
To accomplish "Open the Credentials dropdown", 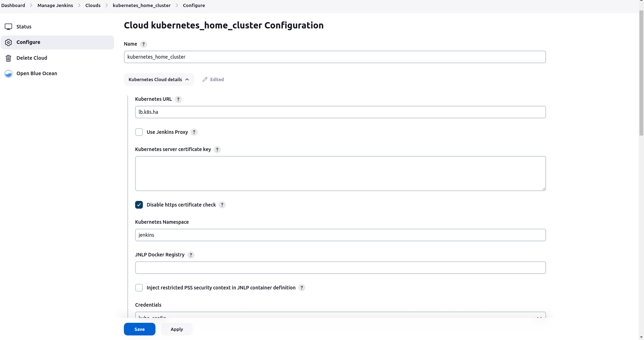I will coord(340,315).
